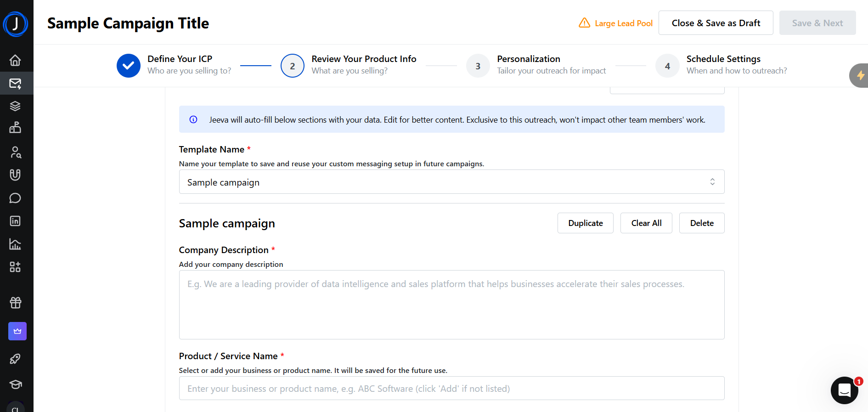The width and height of the screenshot is (868, 412).
Task: Click the magnet icon in sidebar
Action: 15,175
